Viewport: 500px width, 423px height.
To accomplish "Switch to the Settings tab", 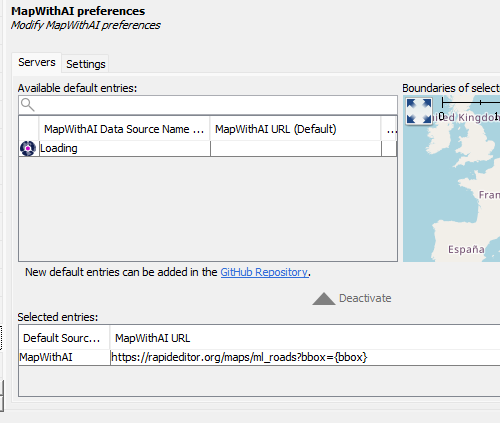I will click(x=86, y=64).
